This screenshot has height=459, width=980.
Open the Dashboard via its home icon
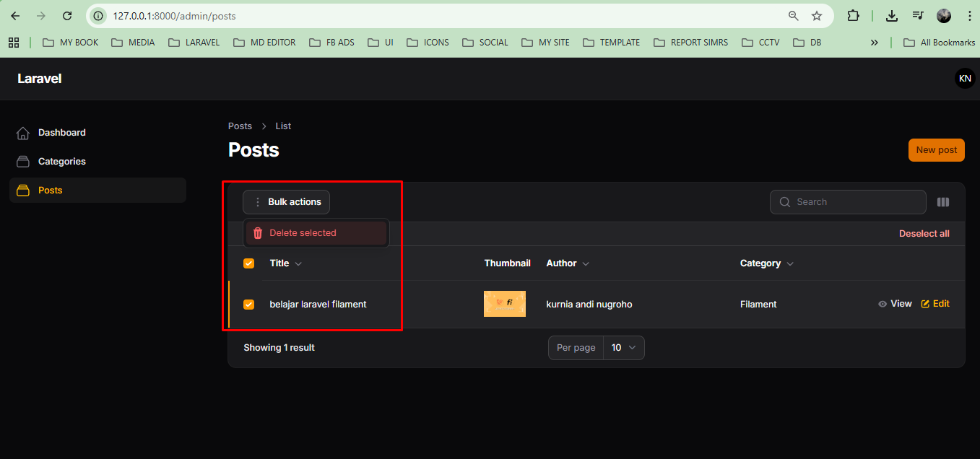22,132
